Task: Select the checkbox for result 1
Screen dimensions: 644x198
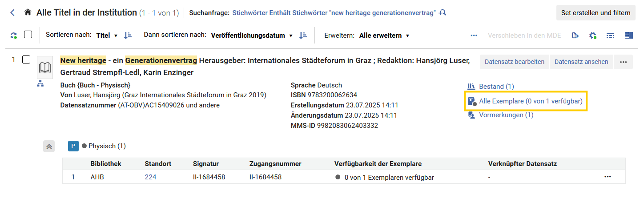Action: (x=26, y=59)
